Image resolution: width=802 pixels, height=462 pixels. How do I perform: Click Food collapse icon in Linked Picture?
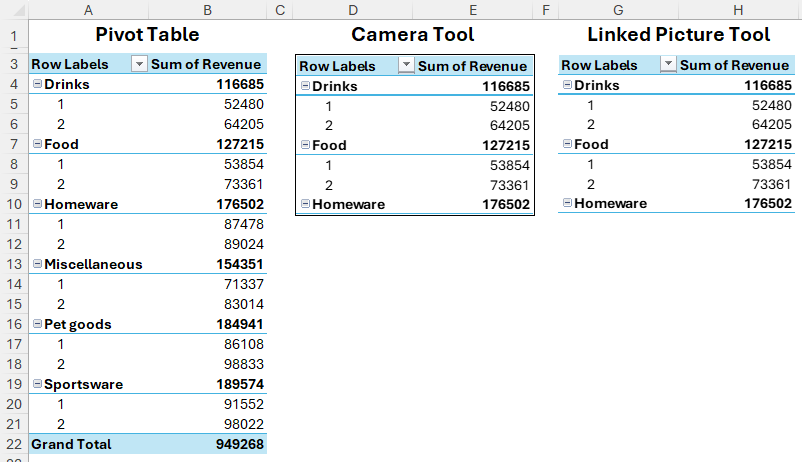[x=567, y=144]
